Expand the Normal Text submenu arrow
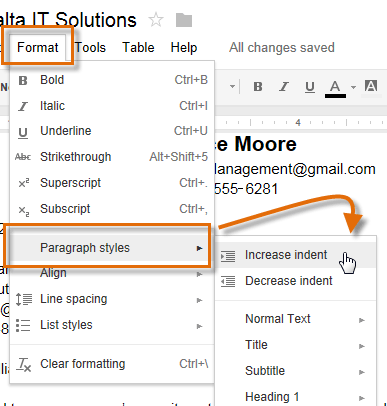Screen dimensions: 387x406 [362, 320]
